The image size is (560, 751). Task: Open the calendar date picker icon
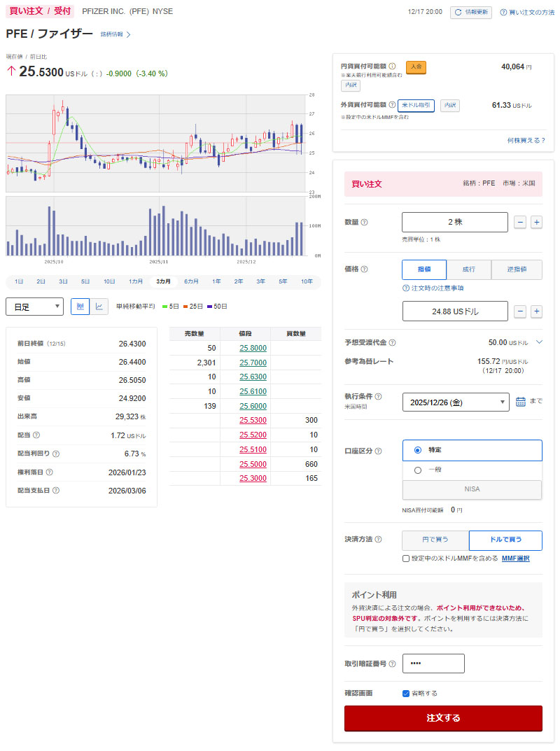pos(520,402)
